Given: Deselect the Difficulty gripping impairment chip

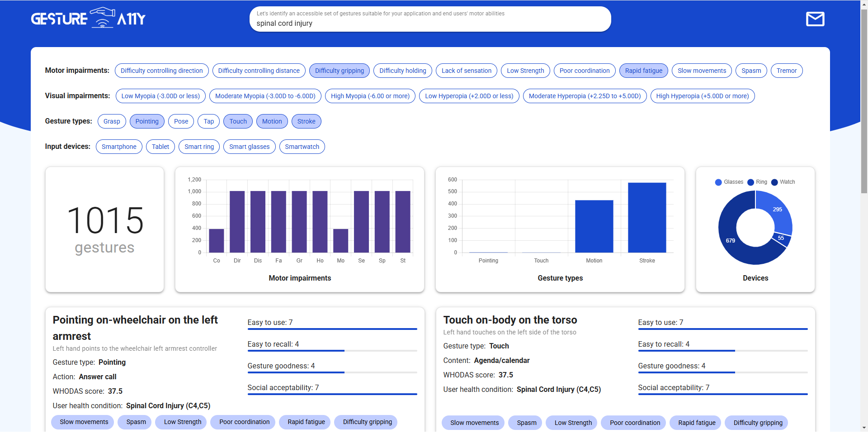Looking at the screenshot, I should [x=340, y=71].
